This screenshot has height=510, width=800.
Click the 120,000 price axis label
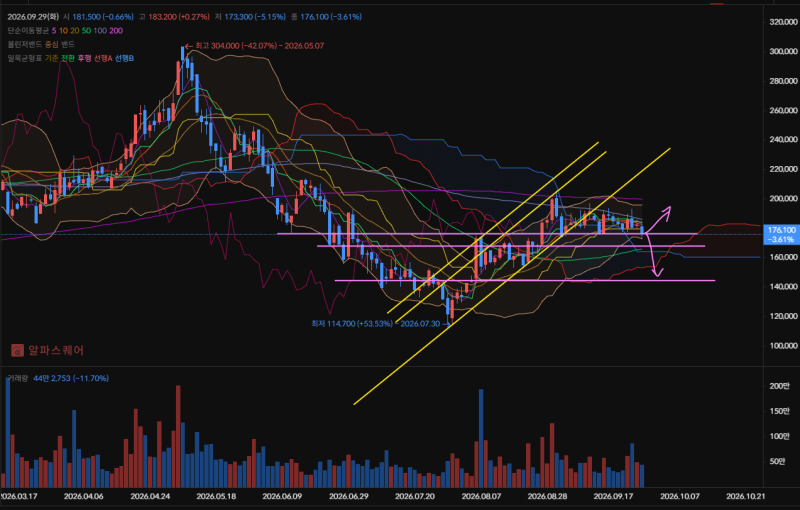[783, 316]
